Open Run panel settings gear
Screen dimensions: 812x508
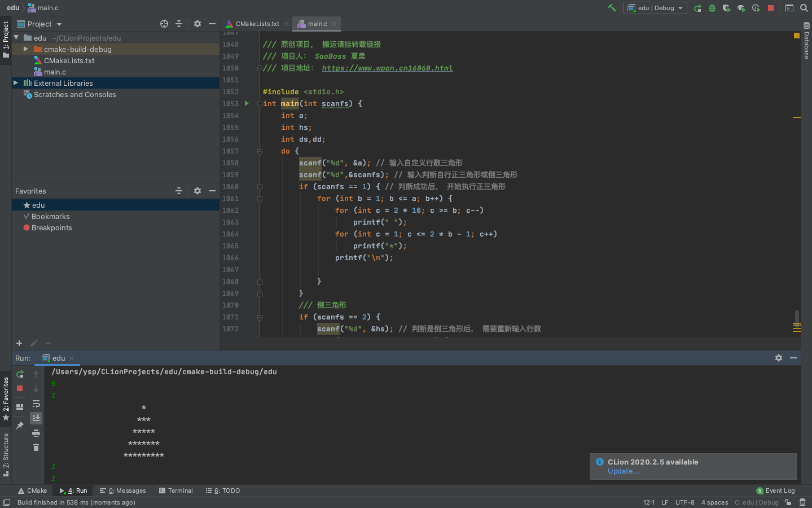[779, 358]
